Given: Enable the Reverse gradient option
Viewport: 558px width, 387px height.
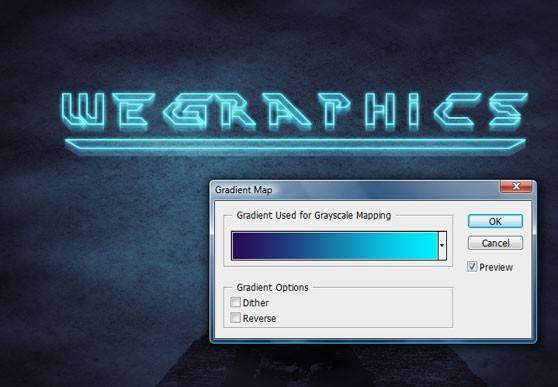Looking at the screenshot, I should [235, 318].
